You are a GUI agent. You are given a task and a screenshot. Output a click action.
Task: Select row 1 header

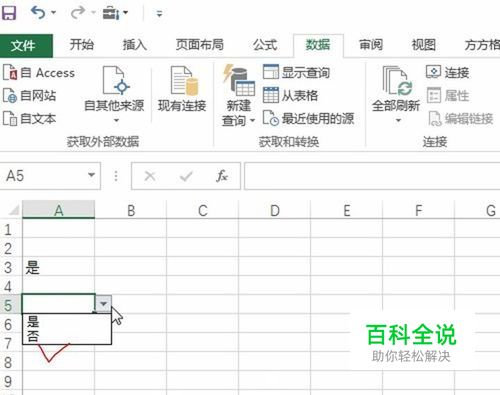pos(10,229)
